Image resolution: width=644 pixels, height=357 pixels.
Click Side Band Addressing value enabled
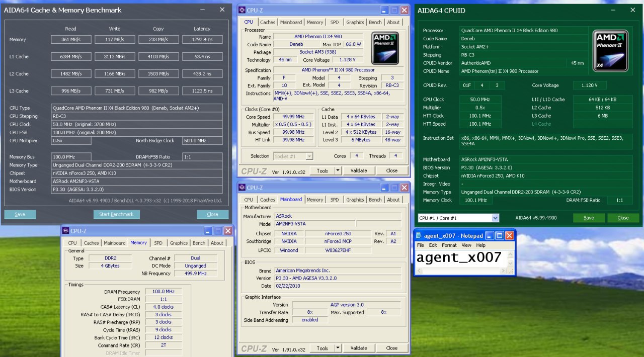(310, 320)
